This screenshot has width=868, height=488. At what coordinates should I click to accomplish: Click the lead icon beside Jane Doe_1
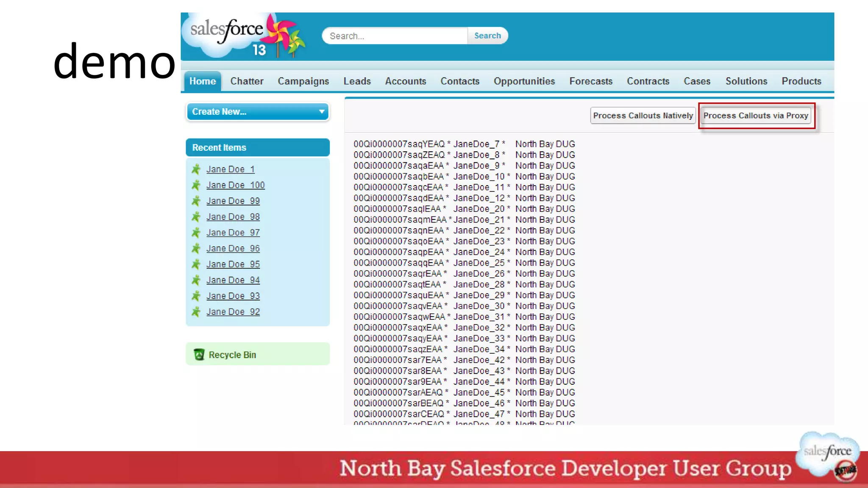click(196, 169)
